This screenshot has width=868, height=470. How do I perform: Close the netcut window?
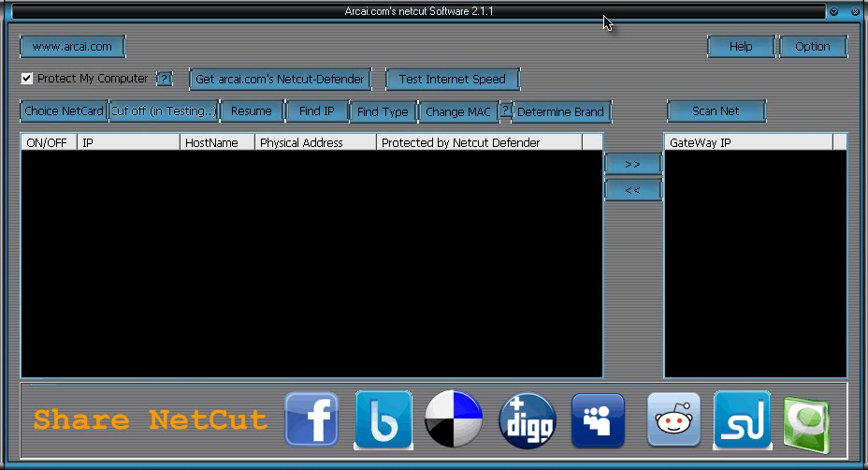855,11
